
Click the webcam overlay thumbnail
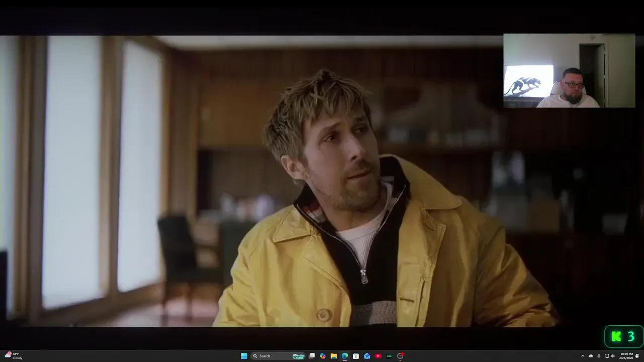click(x=569, y=70)
